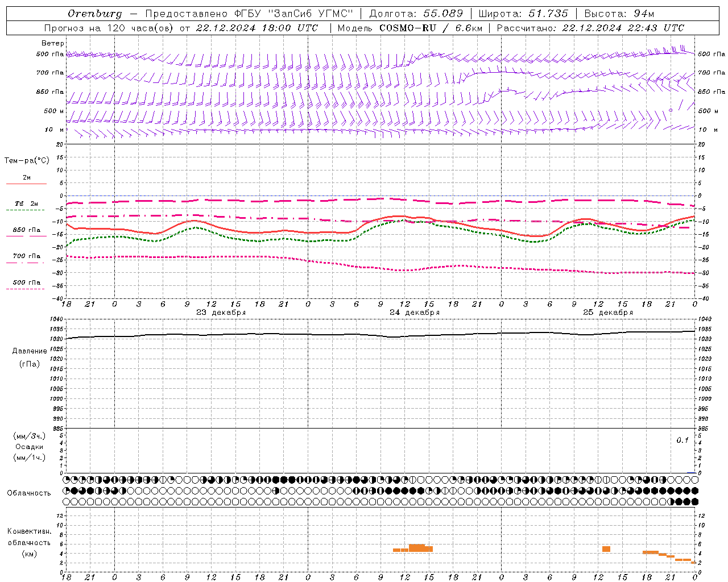Click the Тем-ра(°C) axis title
This screenshot has height=582, width=728.
(x=27, y=160)
